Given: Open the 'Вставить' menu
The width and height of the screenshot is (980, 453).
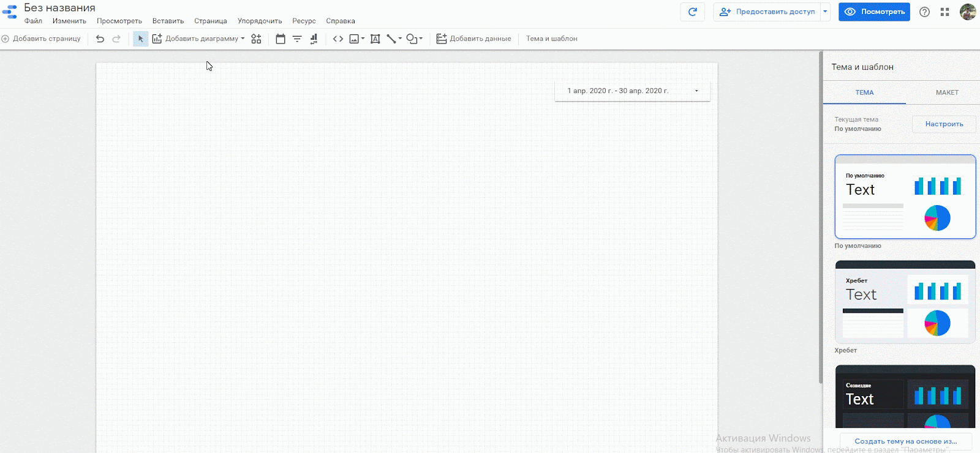Looking at the screenshot, I should pos(168,21).
